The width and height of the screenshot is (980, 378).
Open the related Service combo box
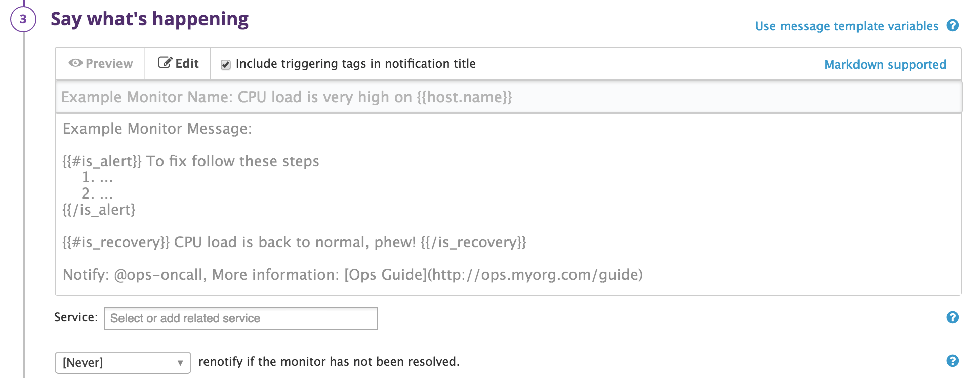[241, 319]
